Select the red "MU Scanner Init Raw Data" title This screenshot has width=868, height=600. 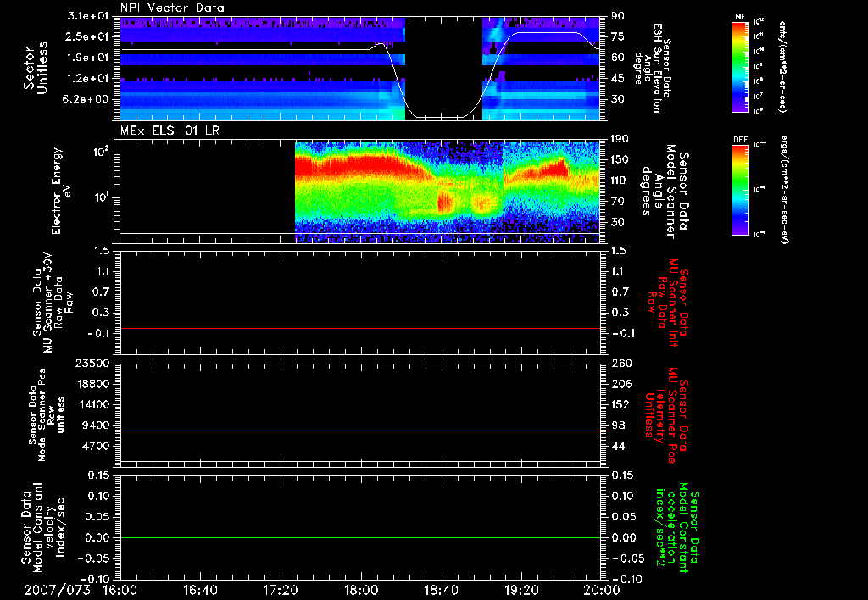point(669,303)
